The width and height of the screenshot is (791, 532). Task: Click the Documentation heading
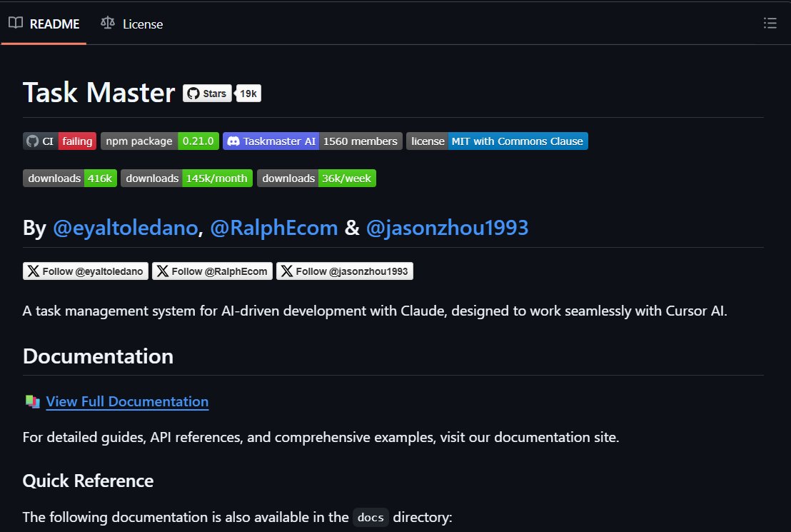click(98, 356)
